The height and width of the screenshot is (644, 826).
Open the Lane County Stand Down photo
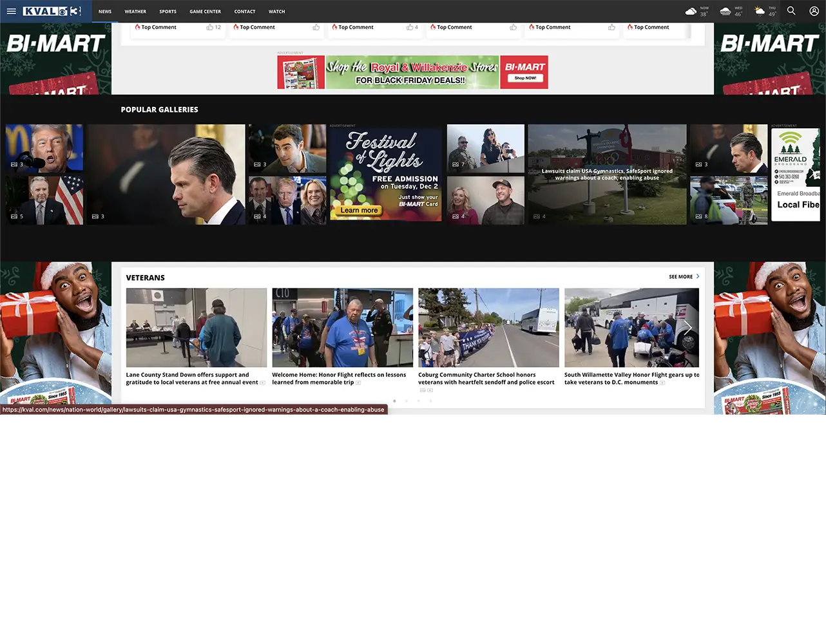pos(197,328)
